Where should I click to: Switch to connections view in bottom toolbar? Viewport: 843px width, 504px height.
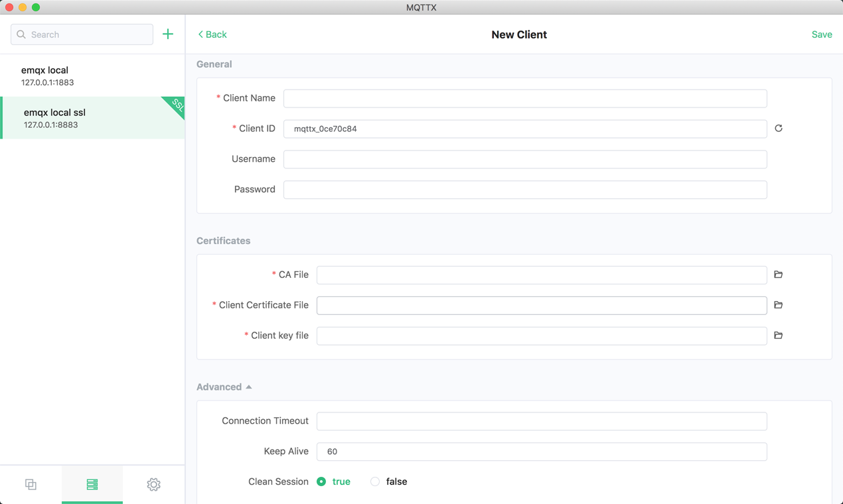[92, 484]
